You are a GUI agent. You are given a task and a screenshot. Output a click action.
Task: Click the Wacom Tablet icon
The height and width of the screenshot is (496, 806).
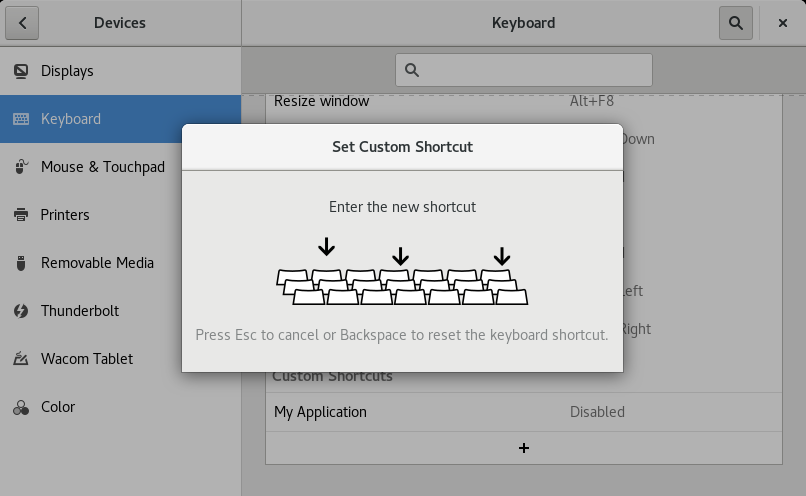coord(21,359)
